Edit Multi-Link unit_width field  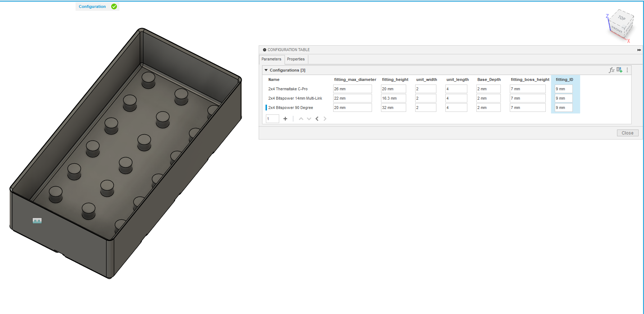[x=426, y=98]
